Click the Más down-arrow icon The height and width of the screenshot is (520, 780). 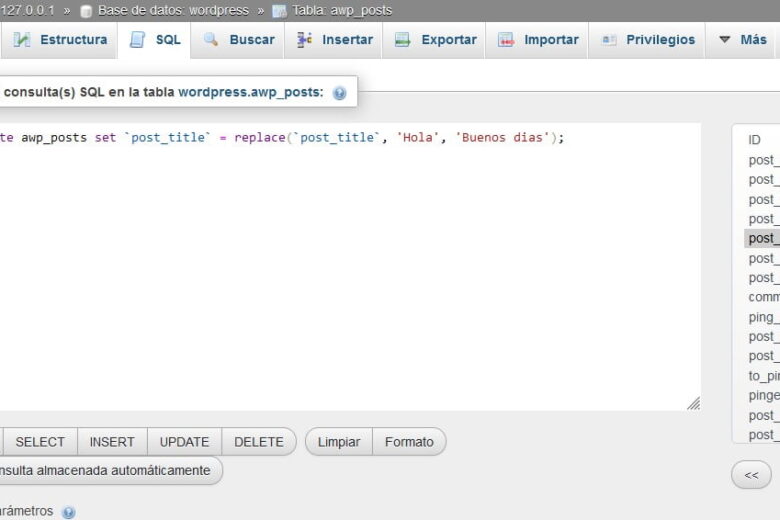[x=725, y=39]
